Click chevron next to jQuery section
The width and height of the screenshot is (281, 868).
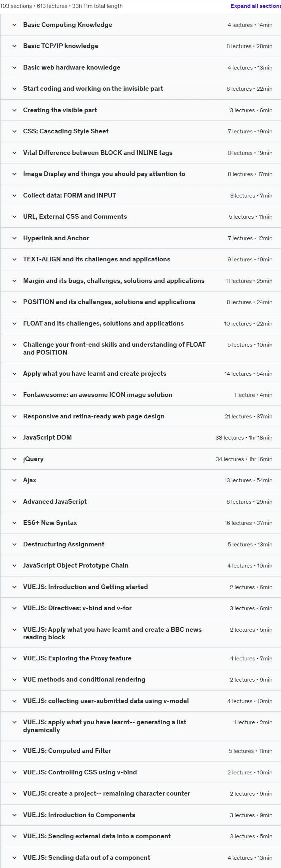click(14, 459)
